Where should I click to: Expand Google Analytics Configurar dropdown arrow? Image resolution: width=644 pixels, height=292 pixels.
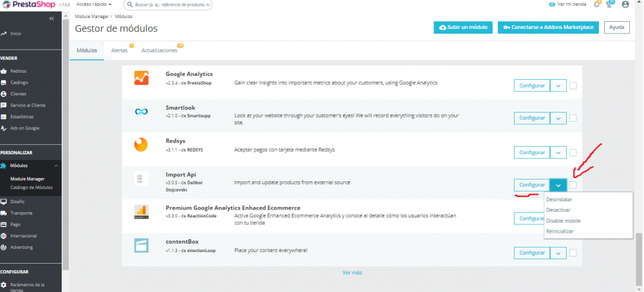coord(558,85)
